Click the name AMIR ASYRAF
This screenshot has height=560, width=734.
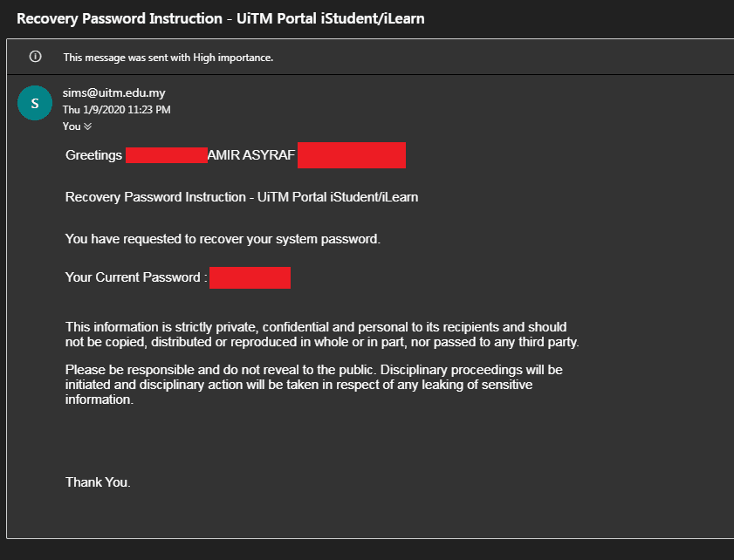point(251,155)
